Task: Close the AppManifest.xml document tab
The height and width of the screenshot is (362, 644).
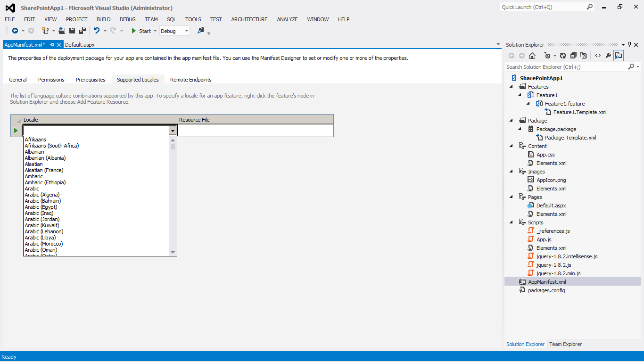Action: tap(59, 45)
